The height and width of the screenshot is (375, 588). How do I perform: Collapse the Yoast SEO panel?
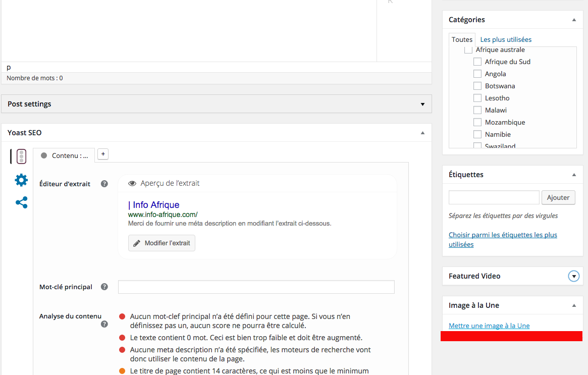pyautogui.click(x=422, y=133)
